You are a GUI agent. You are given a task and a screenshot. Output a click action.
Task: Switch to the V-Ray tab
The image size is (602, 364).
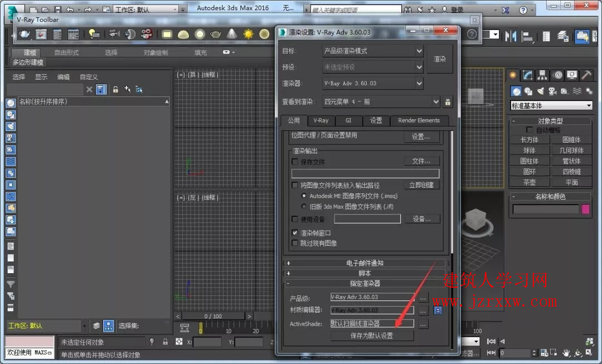coord(321,120)
